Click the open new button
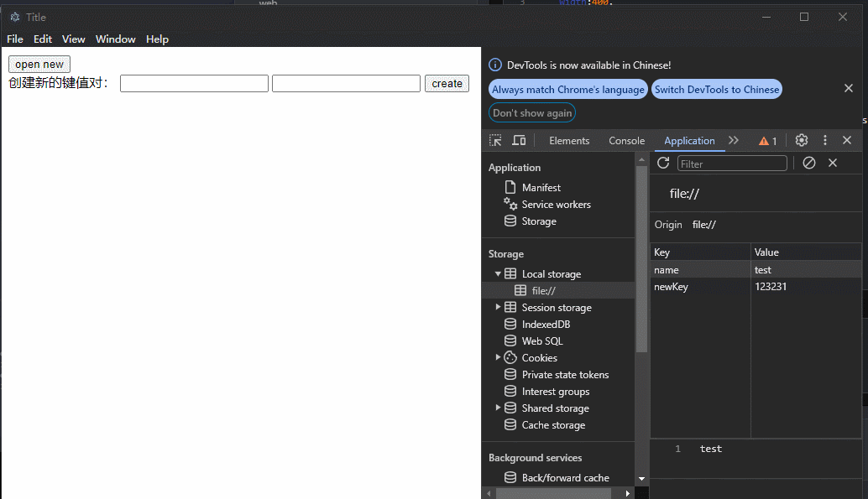868x499 pixels. coord(39,65)
